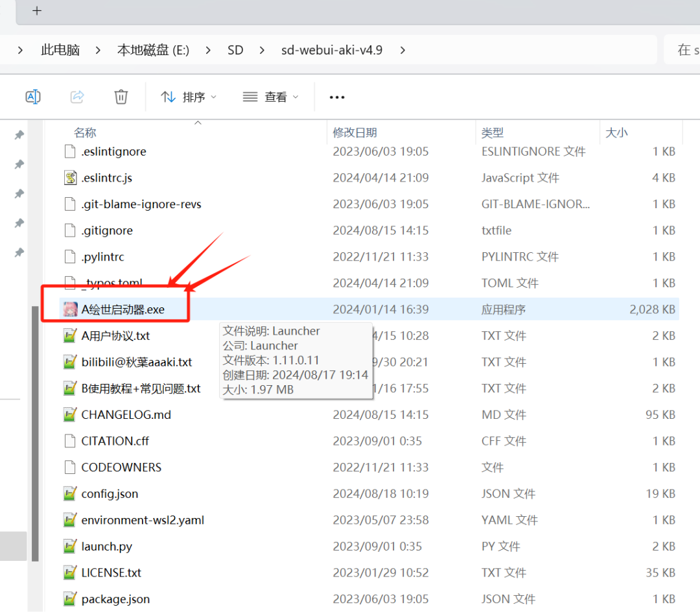The image size is (700, 616).
Task: Sort by 类型 column header
Action: [493, 133]
